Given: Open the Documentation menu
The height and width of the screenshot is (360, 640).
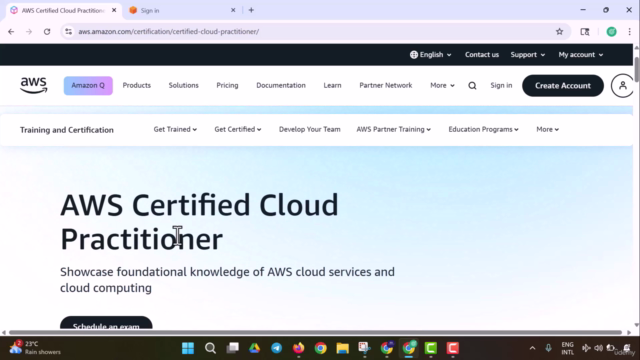Looking at the screenshot, I should pos(281,85).
